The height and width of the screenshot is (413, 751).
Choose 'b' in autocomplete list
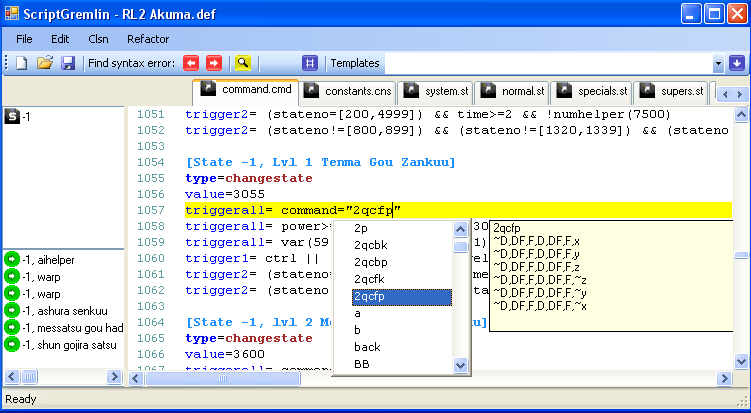(402, 330)
